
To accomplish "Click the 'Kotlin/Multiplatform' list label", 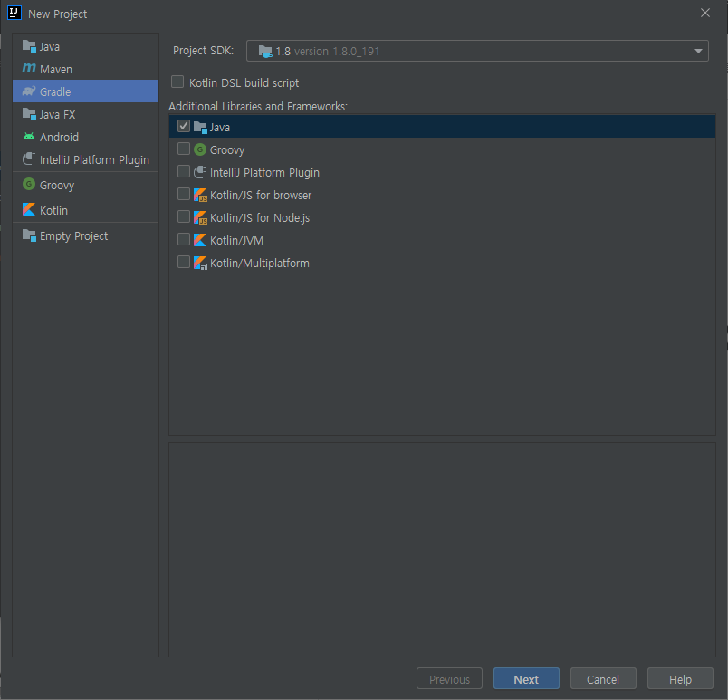I will (x=260, y=264).
